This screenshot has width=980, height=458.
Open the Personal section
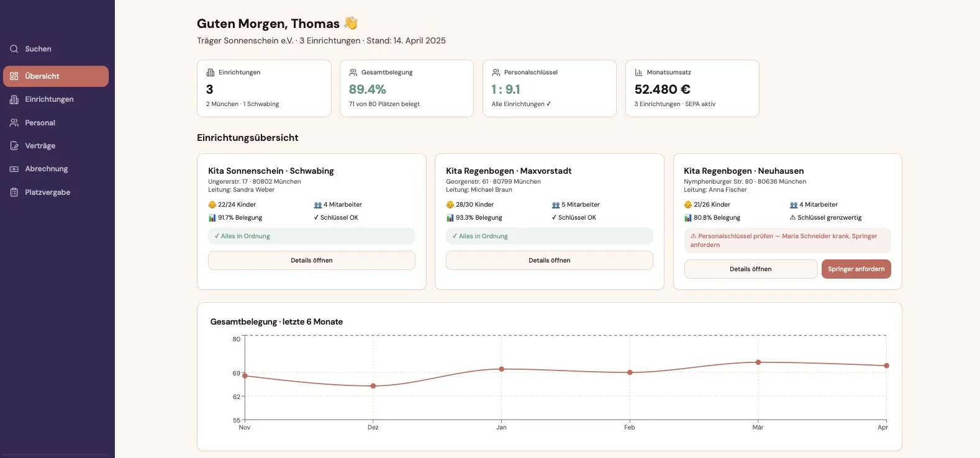tap(56, 123)
